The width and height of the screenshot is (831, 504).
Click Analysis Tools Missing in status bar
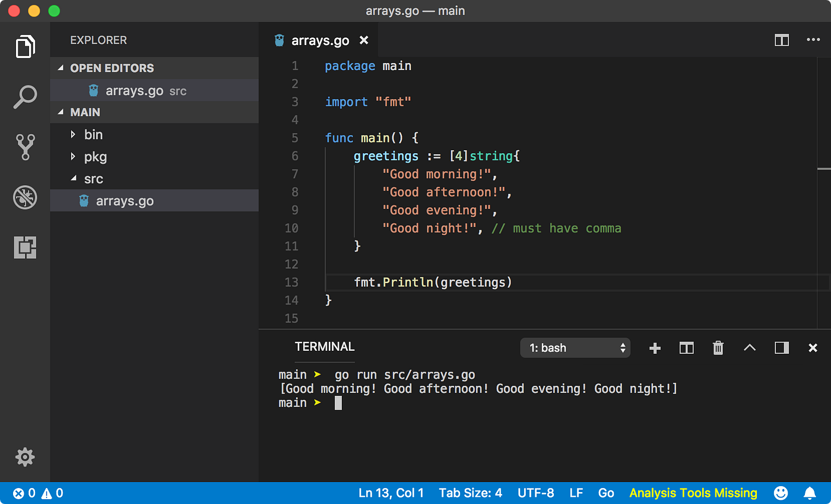(692, 493)
